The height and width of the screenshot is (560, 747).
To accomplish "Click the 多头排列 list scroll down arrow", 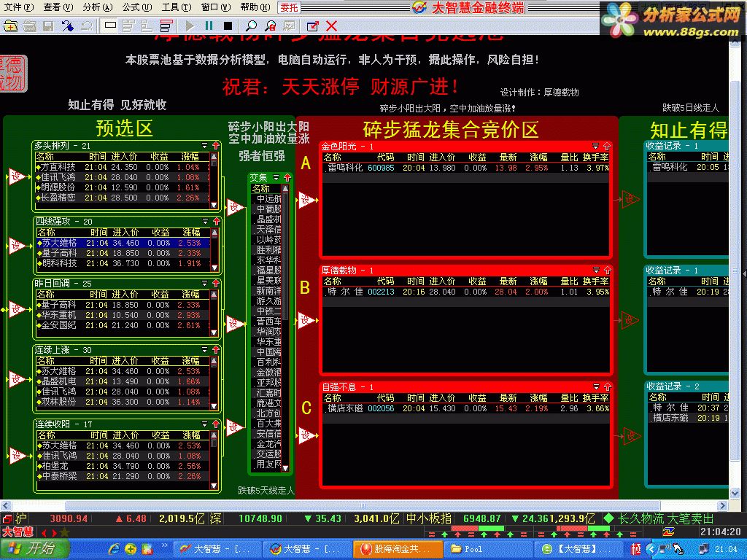I will 214,205.
